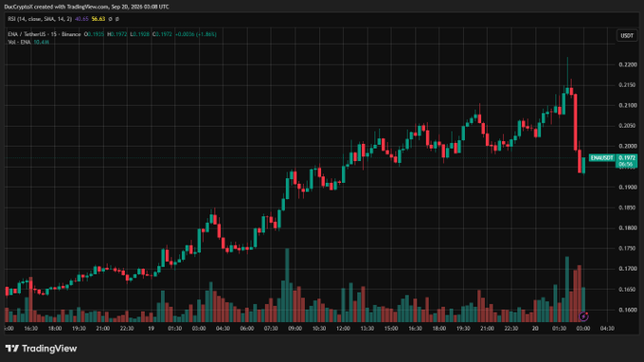
Task: Click the 0.1850 price axis label
Action: (628, 208)
